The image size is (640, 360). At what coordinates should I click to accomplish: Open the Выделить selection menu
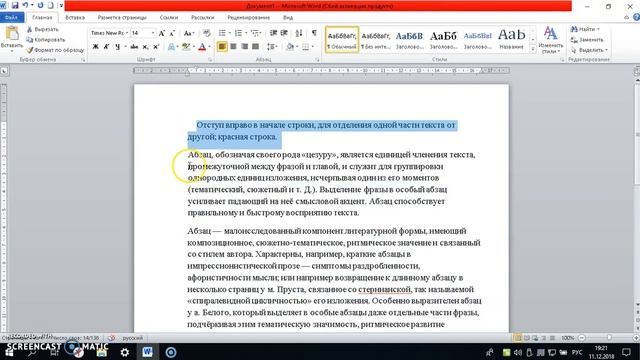[590, 50]
